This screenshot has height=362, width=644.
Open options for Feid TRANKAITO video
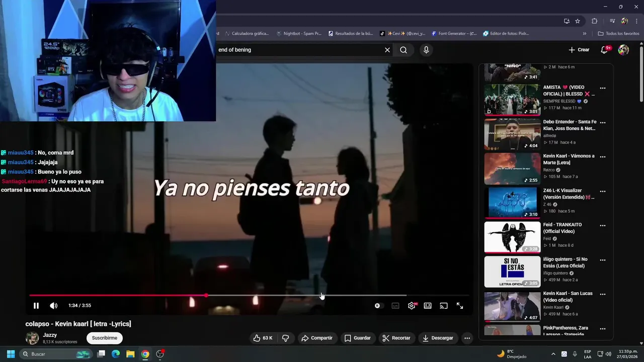603,226
